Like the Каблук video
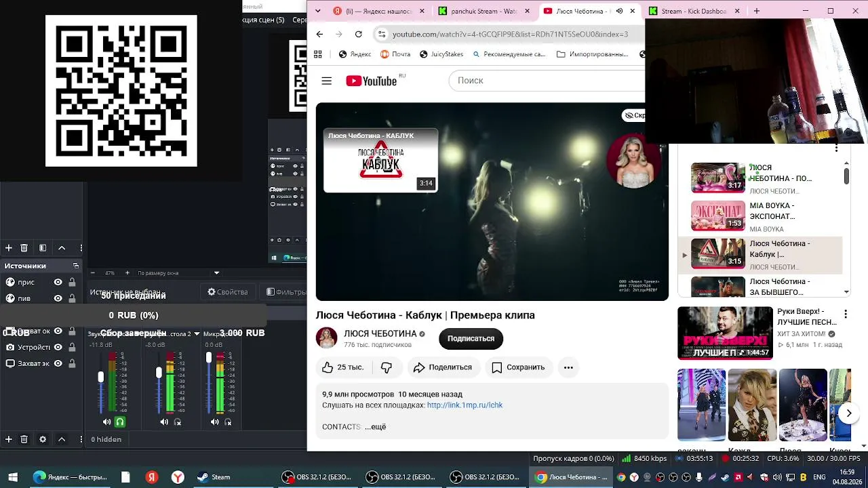868x488 pixels. tap(343, 367)
